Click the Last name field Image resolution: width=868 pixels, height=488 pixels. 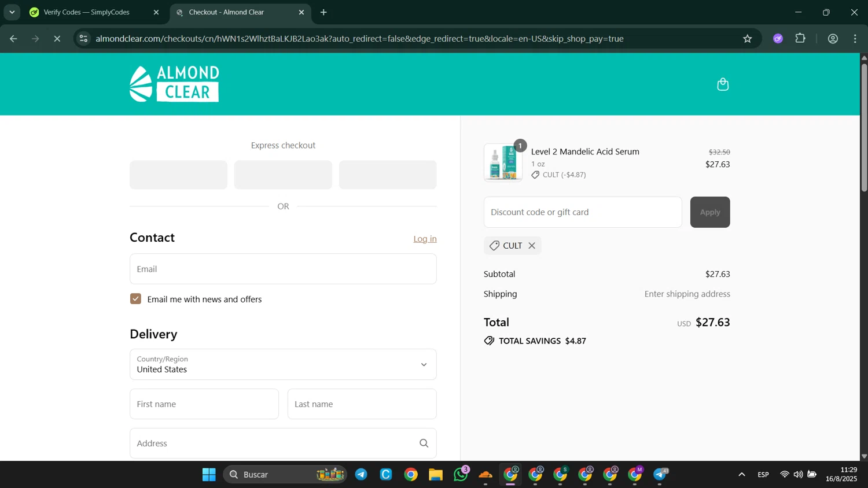click(362, 404)
